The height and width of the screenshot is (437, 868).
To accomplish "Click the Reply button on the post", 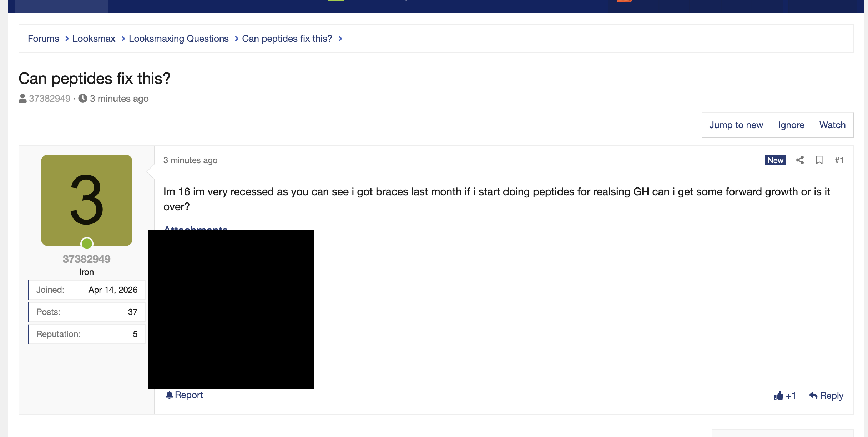I will pyautogui.click(x=826, y=396).
